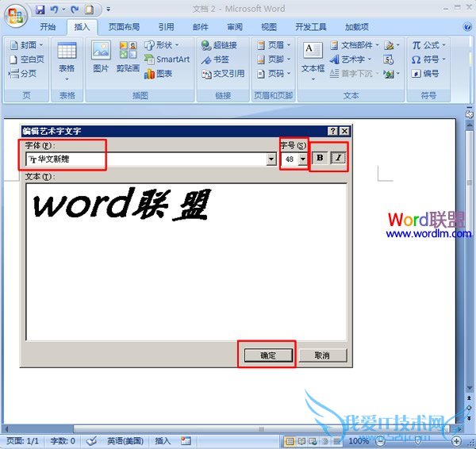This screenshot has height=449, width=476.
Task: Toggle insert/overtype mode (插入) in status bar
Action: pos(163,440)
